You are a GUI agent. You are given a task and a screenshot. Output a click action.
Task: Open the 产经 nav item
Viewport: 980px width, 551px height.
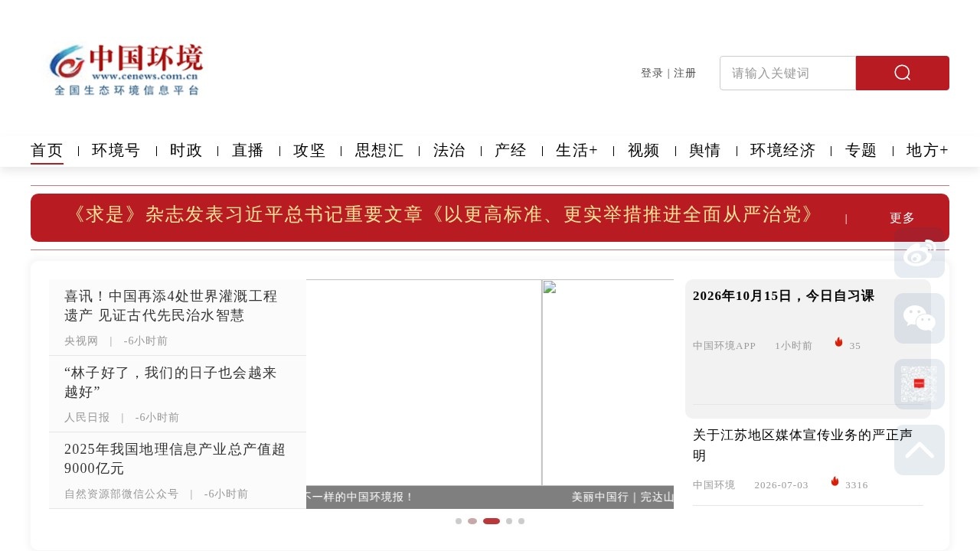coord(511,150)
